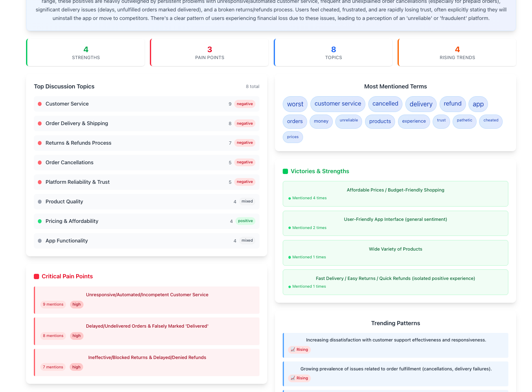532x392 pixels.
Task: Click the 'customer service' term tag
Action: pos(338,104)
